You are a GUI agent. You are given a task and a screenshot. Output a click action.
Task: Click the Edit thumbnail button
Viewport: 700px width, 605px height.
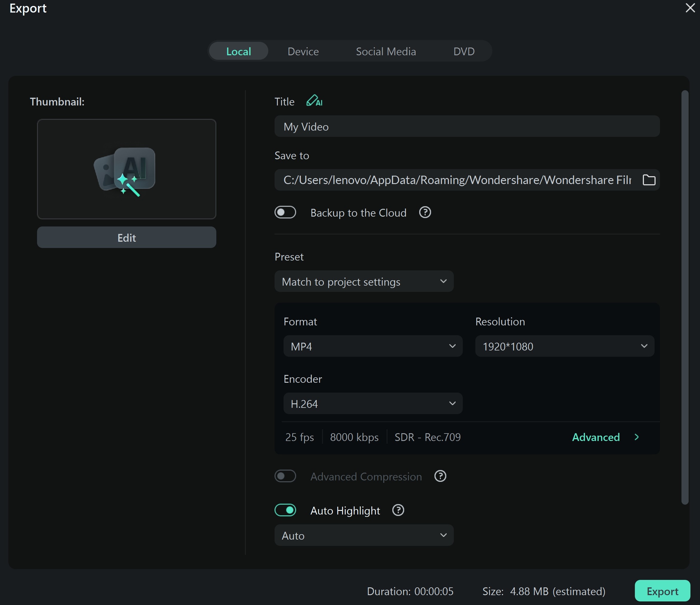127,238
